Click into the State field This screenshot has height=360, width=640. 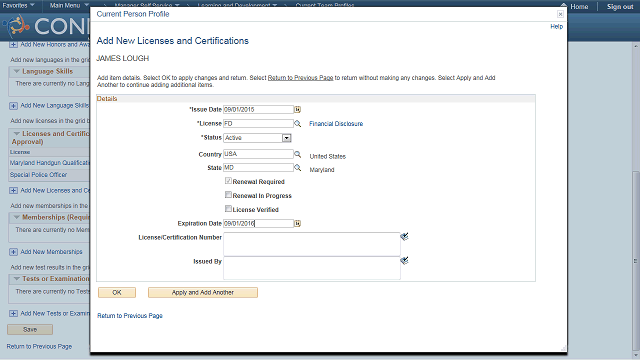click(258, 167)
